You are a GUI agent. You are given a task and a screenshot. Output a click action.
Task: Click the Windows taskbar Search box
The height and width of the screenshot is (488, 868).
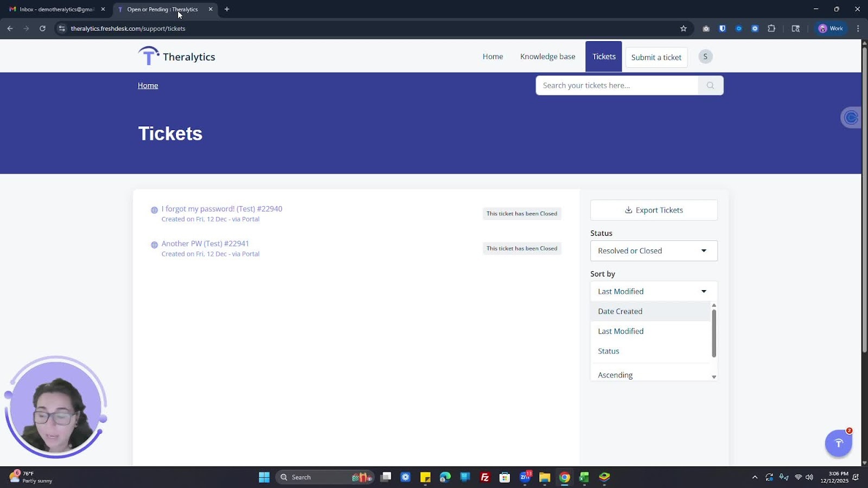coord(324,477)
